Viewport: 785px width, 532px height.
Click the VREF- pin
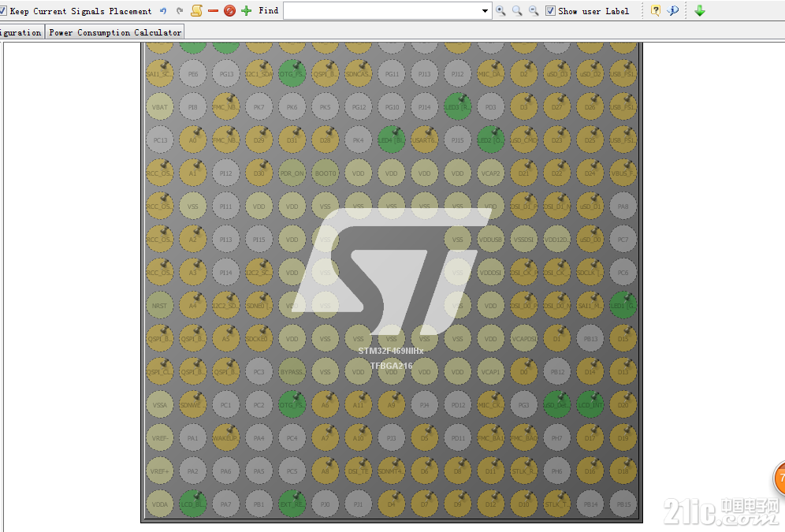pos(160,438)
